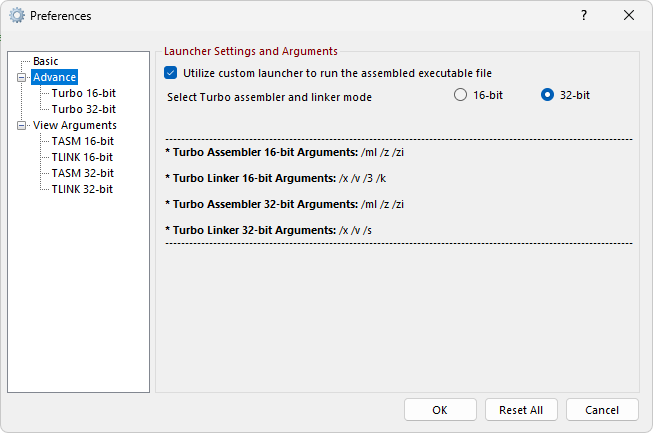Open Turbo 16-bit settings page
Screen dimensions: 653x433
pyautogui.click(x=84, y=93)
